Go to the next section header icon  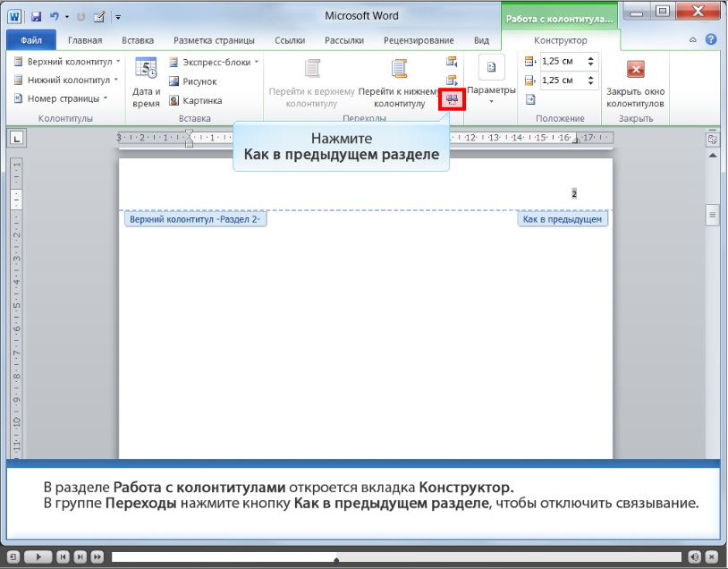pyautogui.click(x=452, y=81)
